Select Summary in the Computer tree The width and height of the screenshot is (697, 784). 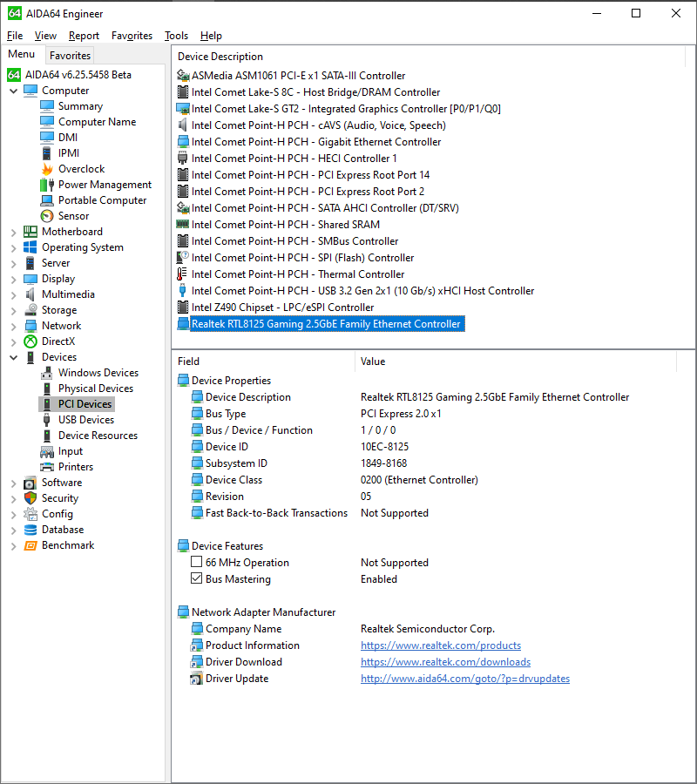[x=80, y=106]
